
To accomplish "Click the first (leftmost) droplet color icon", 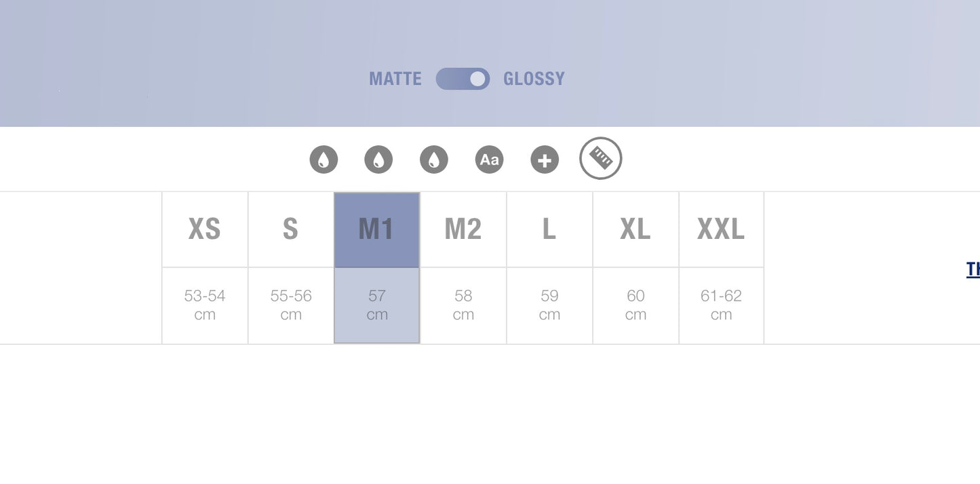I will pyautogui.click(x=324, y=160).
